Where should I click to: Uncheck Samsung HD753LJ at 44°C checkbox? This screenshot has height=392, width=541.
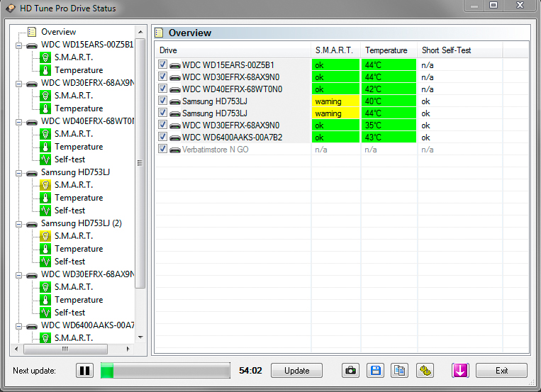tap(162, 113)
